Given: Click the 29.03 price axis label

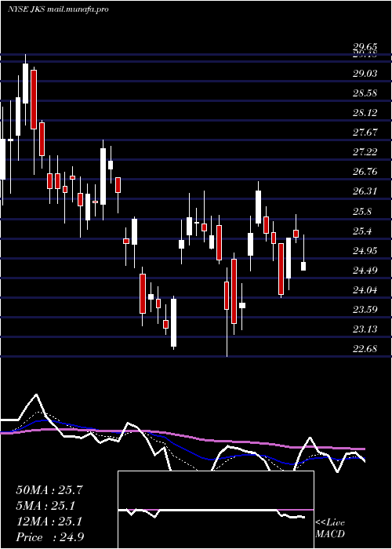Looking at the screenshot, I should tap(365, 74).
